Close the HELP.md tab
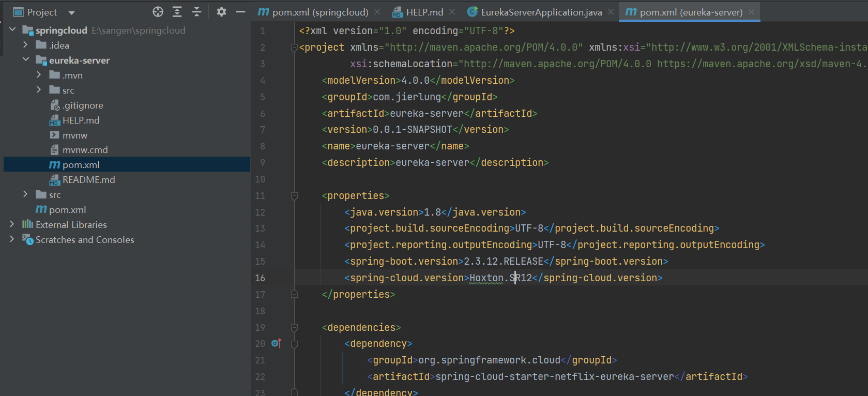This screenshot has width=868, height=396. click(452, 11)
